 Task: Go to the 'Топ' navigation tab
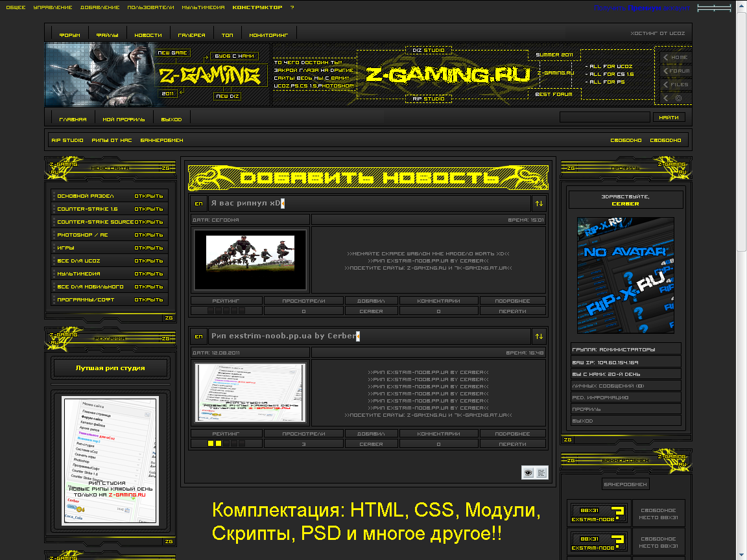tap(227, 35)
